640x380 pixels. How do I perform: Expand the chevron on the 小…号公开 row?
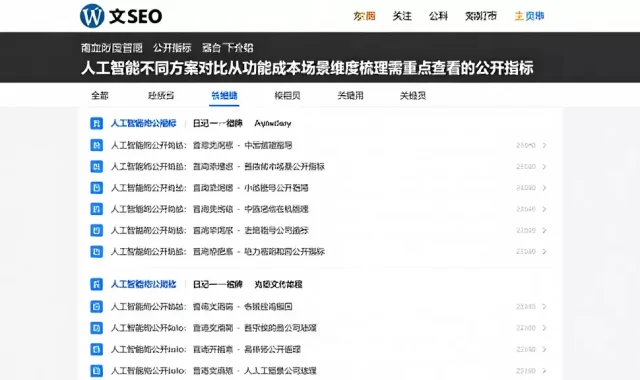[x=544, y=188]
